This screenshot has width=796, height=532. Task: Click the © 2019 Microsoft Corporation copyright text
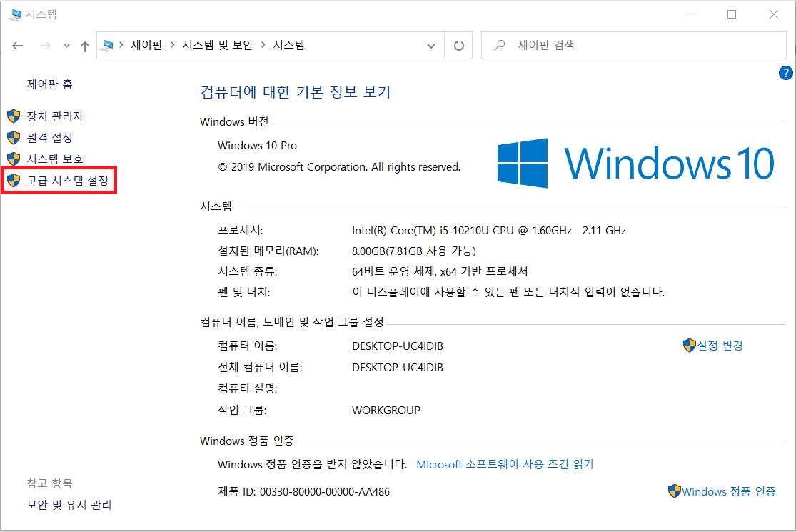coord(339,167)
